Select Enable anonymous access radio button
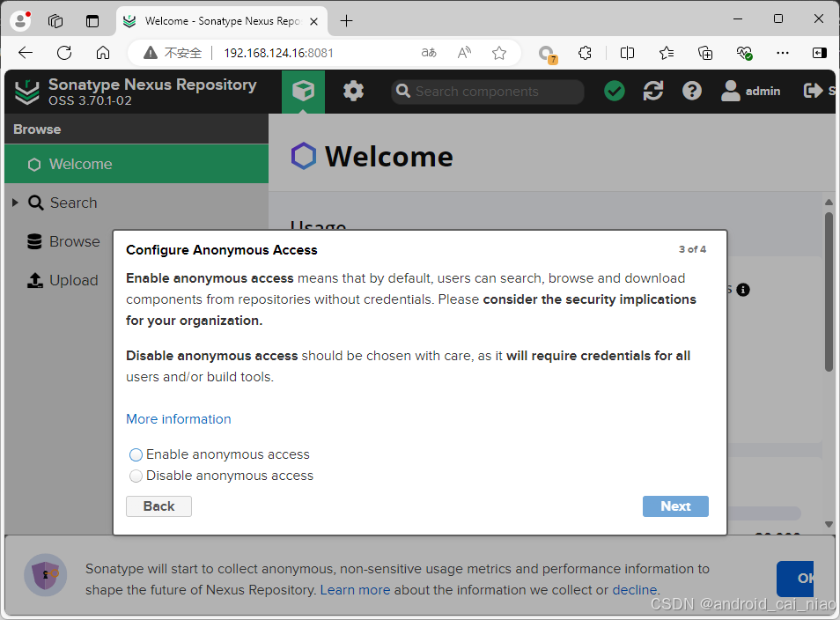 [136, 455]
